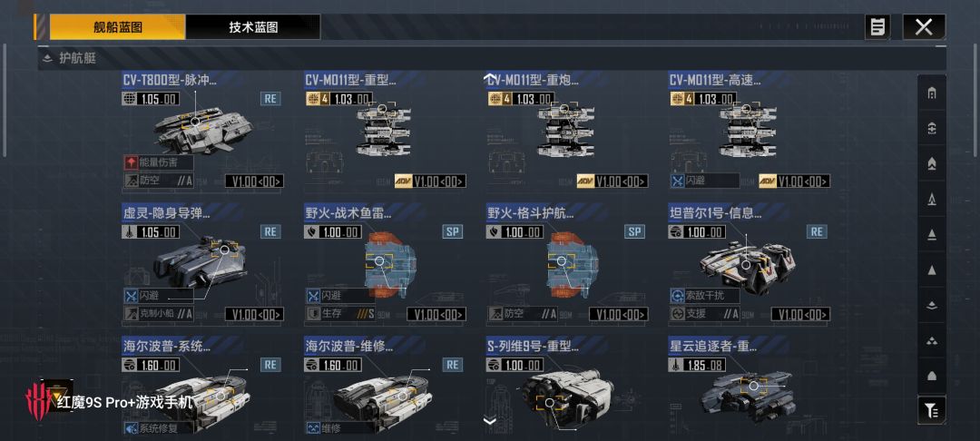Image resolution: width=980 pixels, height=441 pixels.
Task: Switch to the 技术蓝图 tab
Action: [x=253, y=27]
